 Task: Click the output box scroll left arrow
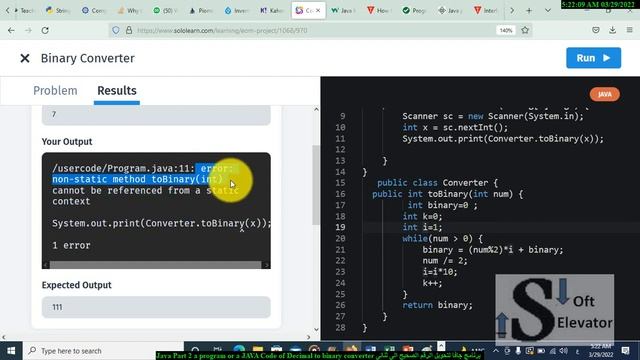pos(46,265)
